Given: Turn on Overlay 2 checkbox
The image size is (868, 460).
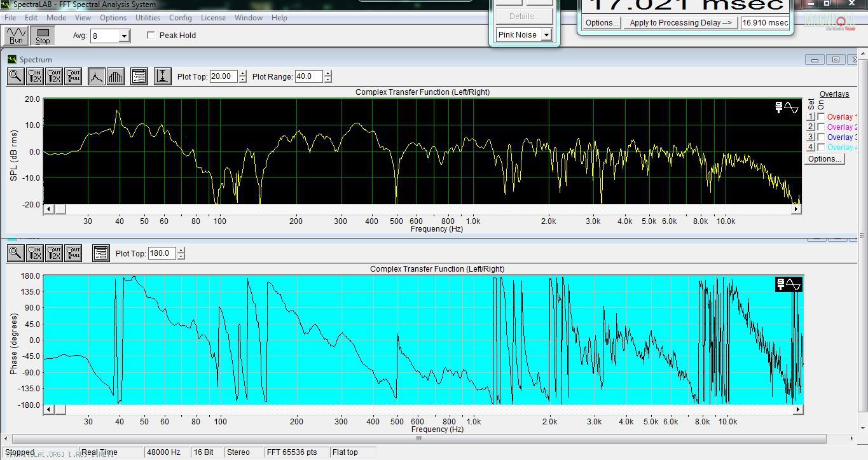Looking at the screenshot, I should click(822, 127).
